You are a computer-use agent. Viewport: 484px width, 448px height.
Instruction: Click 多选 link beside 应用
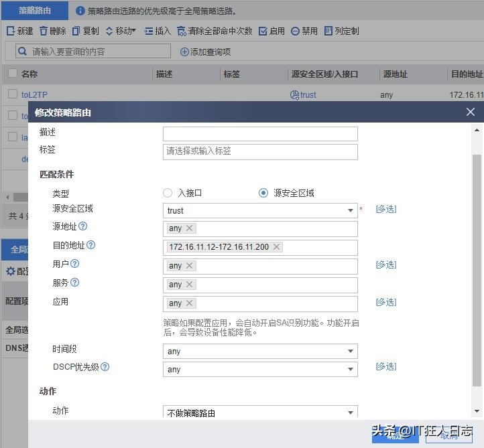pos(386,302)
